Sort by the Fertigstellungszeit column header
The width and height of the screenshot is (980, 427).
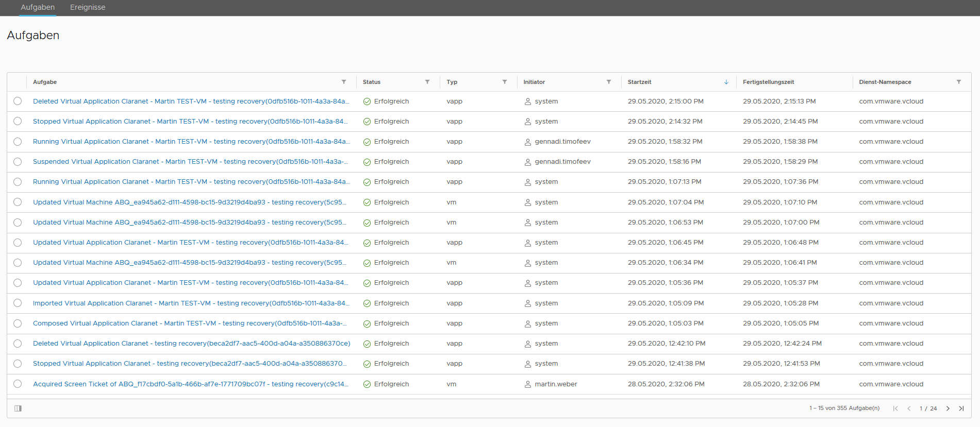(x=768, y=82)
